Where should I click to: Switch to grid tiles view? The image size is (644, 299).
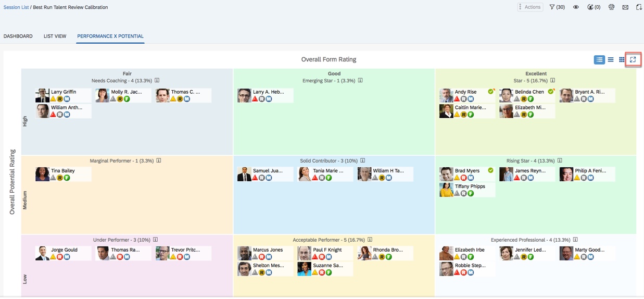click(622, 60)
